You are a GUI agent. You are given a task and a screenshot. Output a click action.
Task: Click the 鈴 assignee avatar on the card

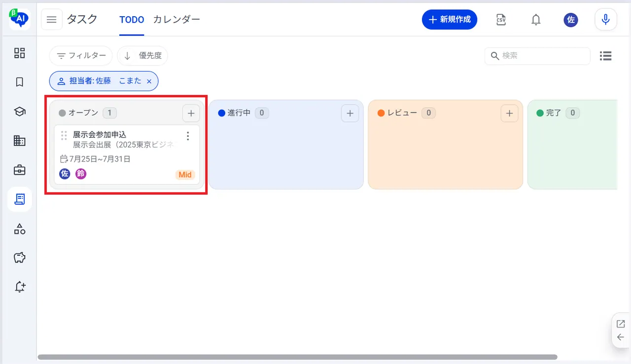click(x=81, y=174)
